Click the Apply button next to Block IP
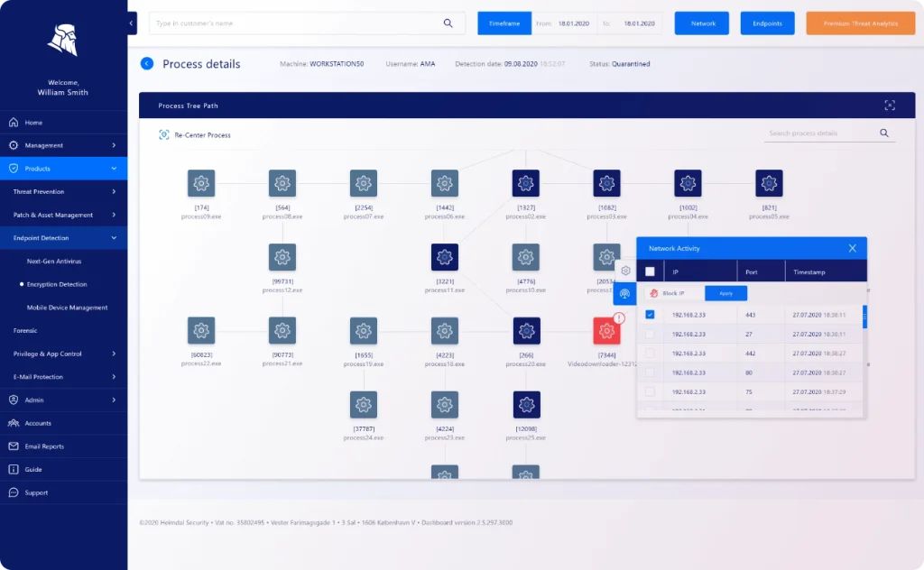 tap(725, 293)
